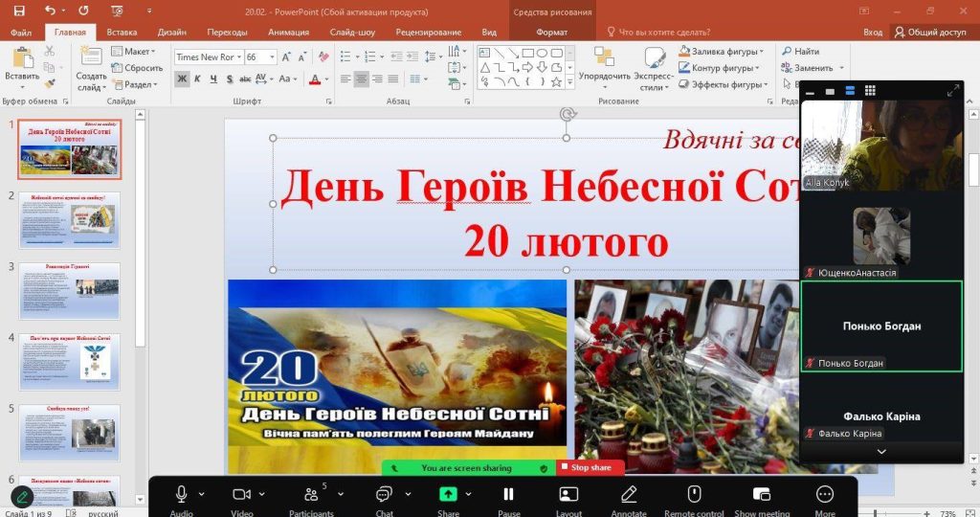Click the Undo arrow in title bar
The image size is (980, 517).
(x=50, y=11)
